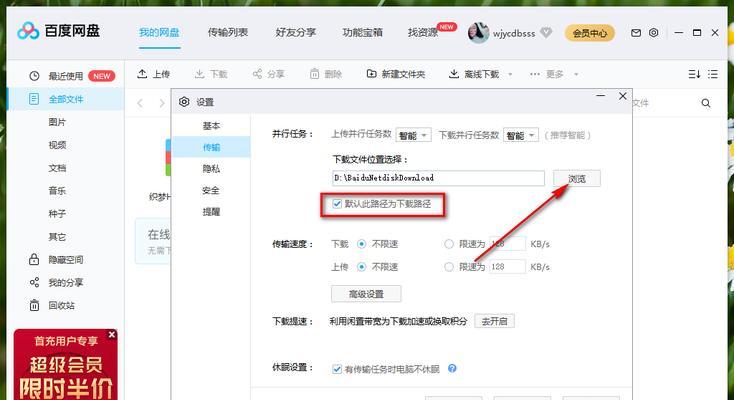Select 安全 settings category
The height and width of the screenshot is (400, 734).
[x=211, y=190]
